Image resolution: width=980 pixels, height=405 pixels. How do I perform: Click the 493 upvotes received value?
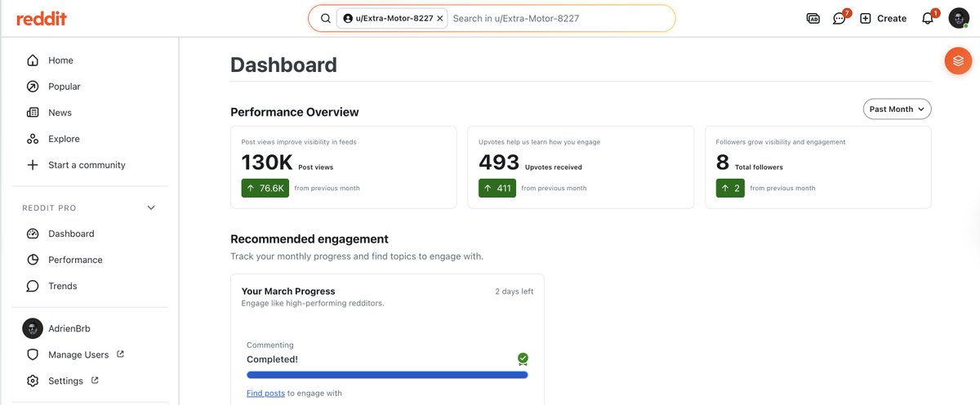click(499, 162)
